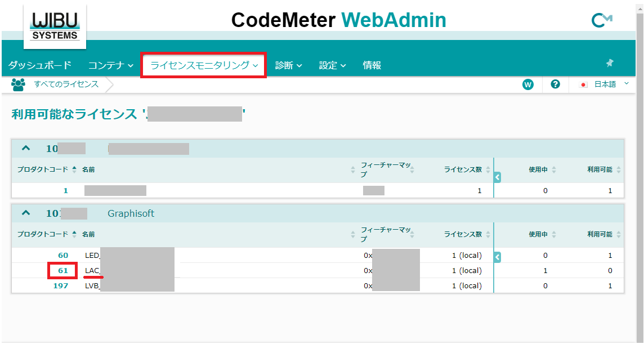Click the LAC_ license name cell
The height and width of the screenshot is (344, 644).
click(92, 270)
